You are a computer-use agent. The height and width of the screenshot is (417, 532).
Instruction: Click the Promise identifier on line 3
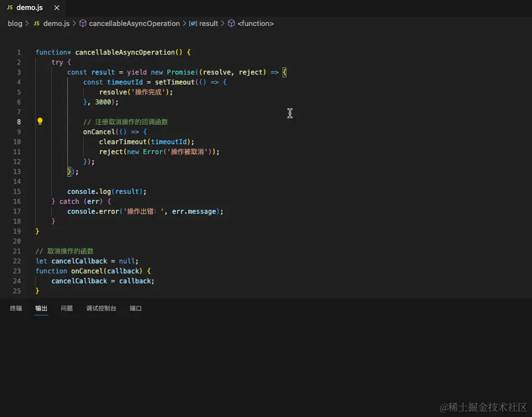coord(180,72)
